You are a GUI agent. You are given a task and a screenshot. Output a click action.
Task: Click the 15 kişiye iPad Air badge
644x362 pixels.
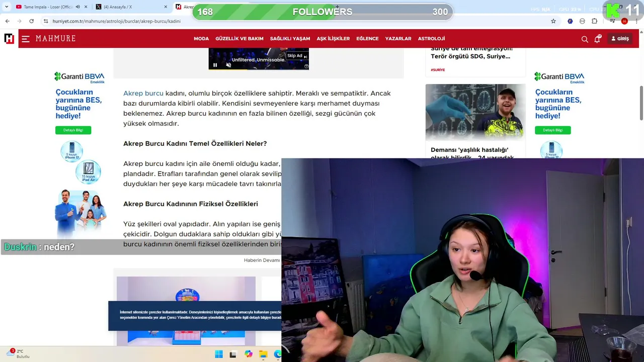(x=89, y=172)
